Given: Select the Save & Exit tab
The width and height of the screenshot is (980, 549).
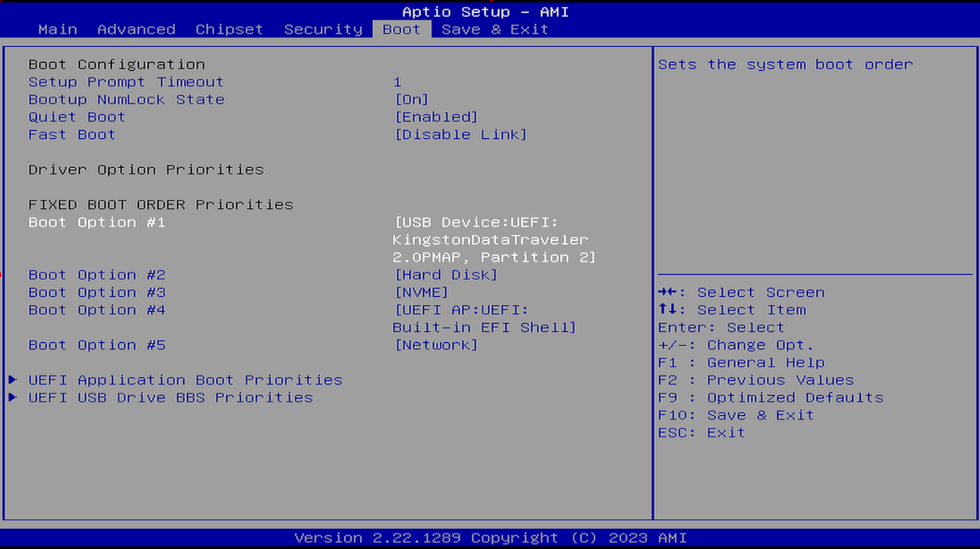Looking at the screenshot, I should coord(494,29).
